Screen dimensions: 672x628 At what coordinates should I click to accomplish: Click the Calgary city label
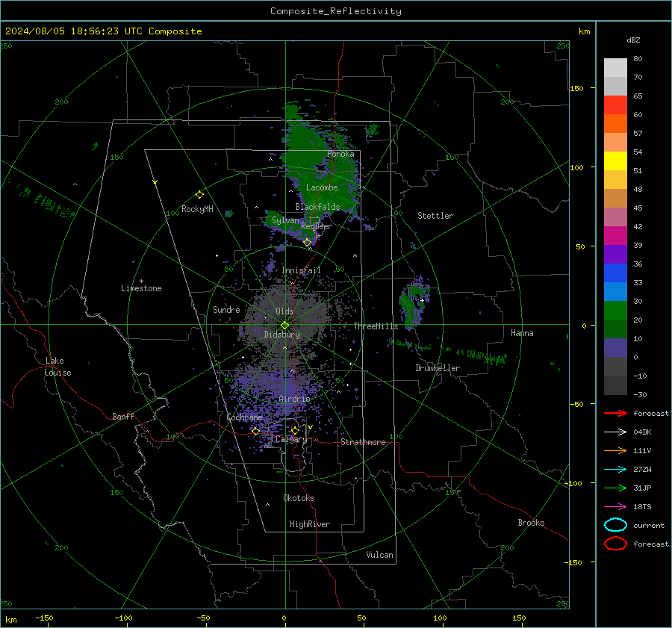[x=291, y=439]
